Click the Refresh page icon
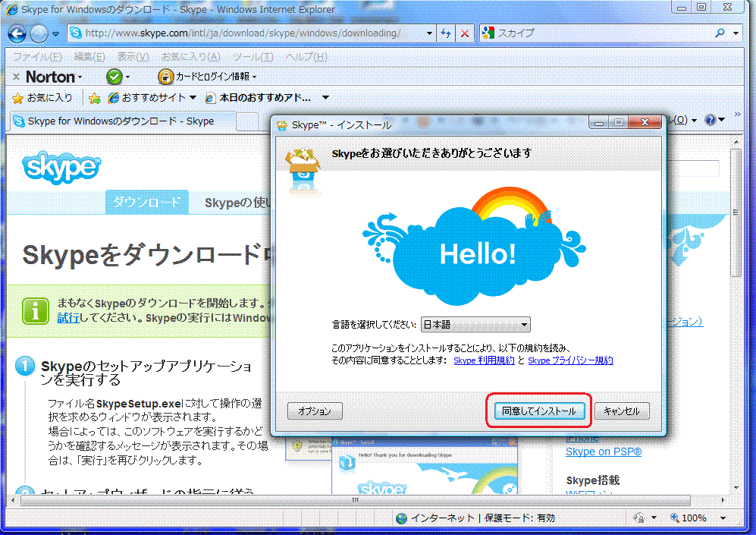Screen dimensions: 756x535 (x=446, y=33)
